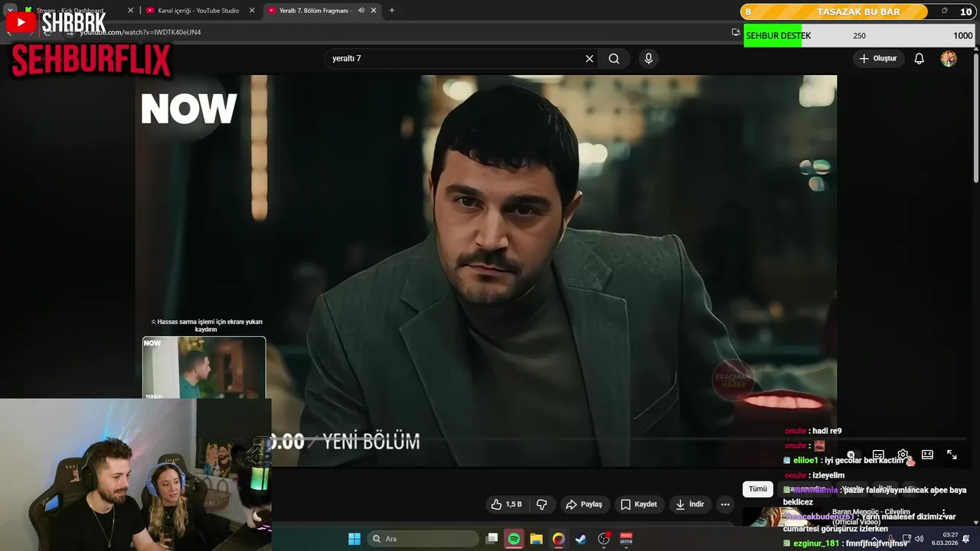Viewport: 980px width, 551px height.
Task: Open options for the Cilvelim suggested video
Action: click(x=943, y=513)
